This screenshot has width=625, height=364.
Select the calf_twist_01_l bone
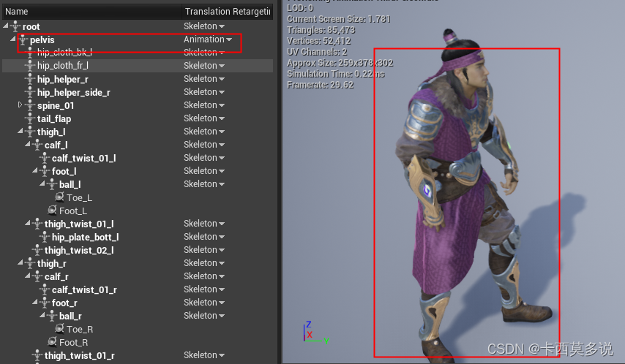(83, 158)
